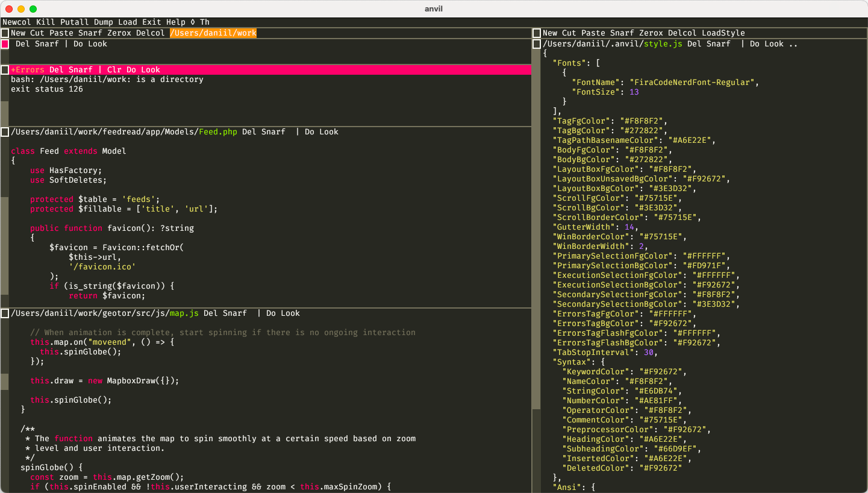Click Newcol in the top tag bar
868x493 pixels.
[17, 22]
